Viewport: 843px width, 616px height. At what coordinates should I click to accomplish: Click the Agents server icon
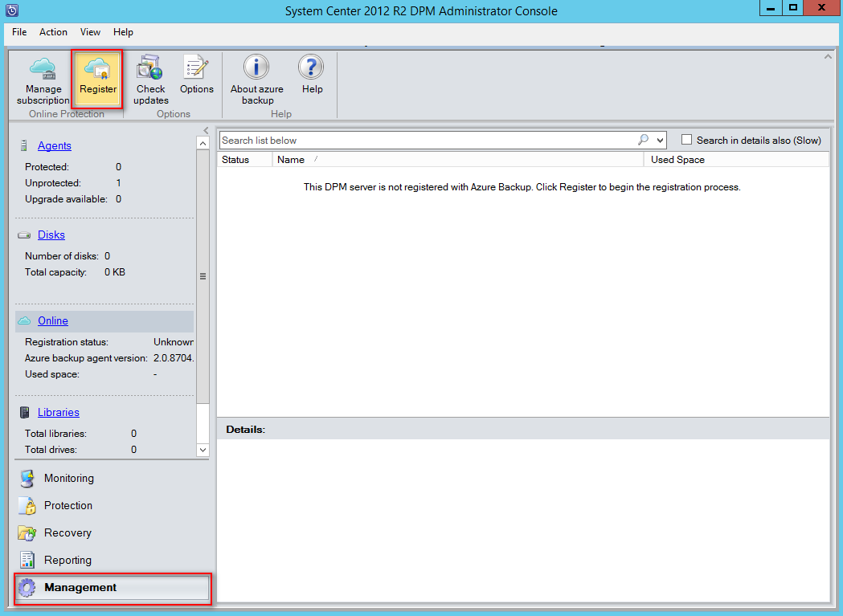(x=23, y=145)
